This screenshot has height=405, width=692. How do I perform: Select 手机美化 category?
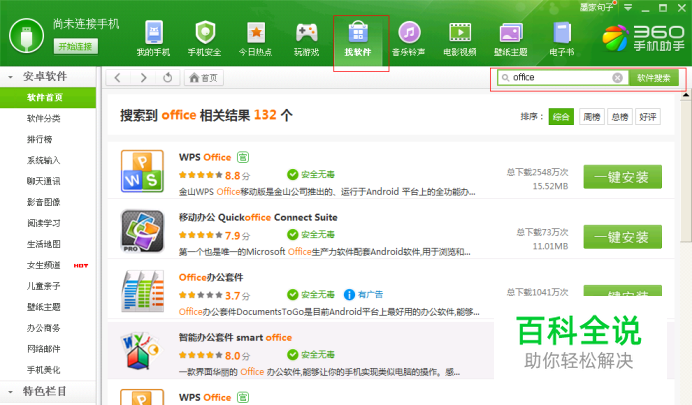point(44,370)
